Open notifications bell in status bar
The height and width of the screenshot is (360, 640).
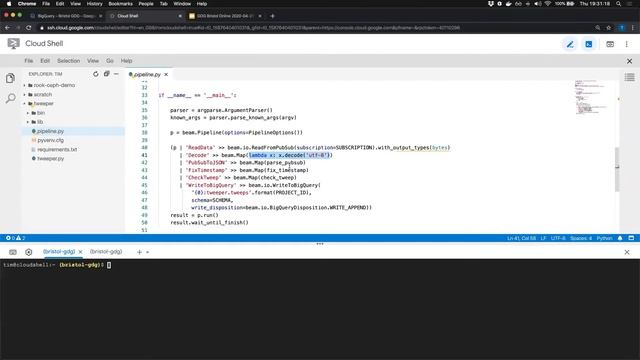(x=620, y=238)
